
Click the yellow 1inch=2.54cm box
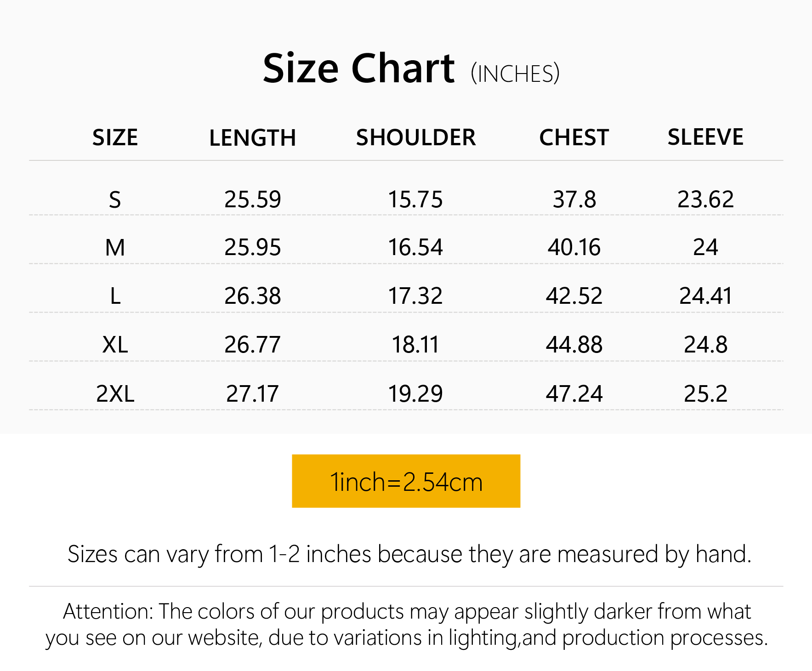pos(406,481)
